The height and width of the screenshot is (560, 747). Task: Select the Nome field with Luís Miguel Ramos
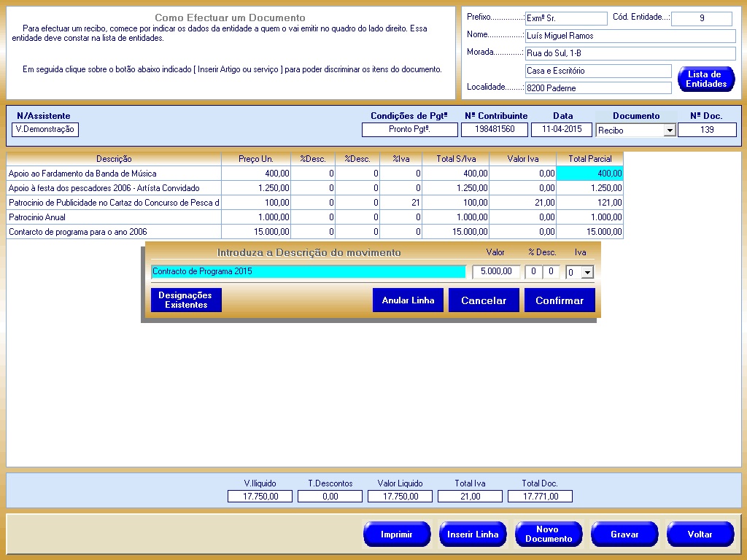630,36
